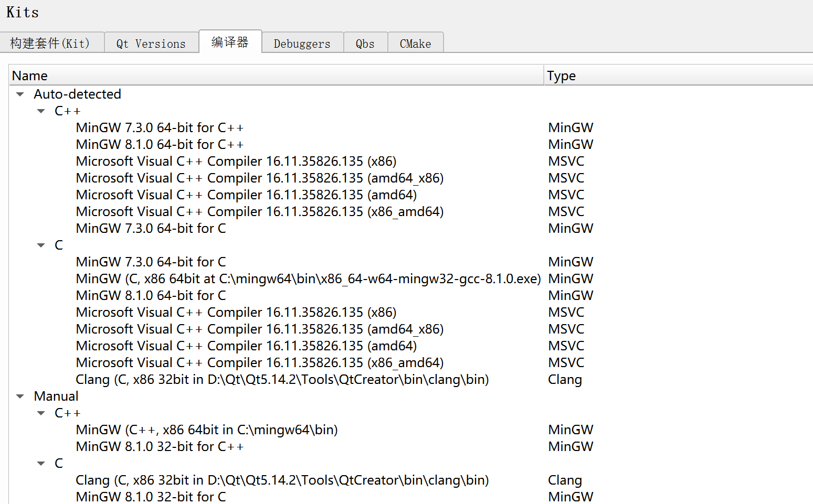Viewport: 813px width, 504px height.
Task: Select the 编译器 tab
Action: pyautogui.click(x=230, y=41)
